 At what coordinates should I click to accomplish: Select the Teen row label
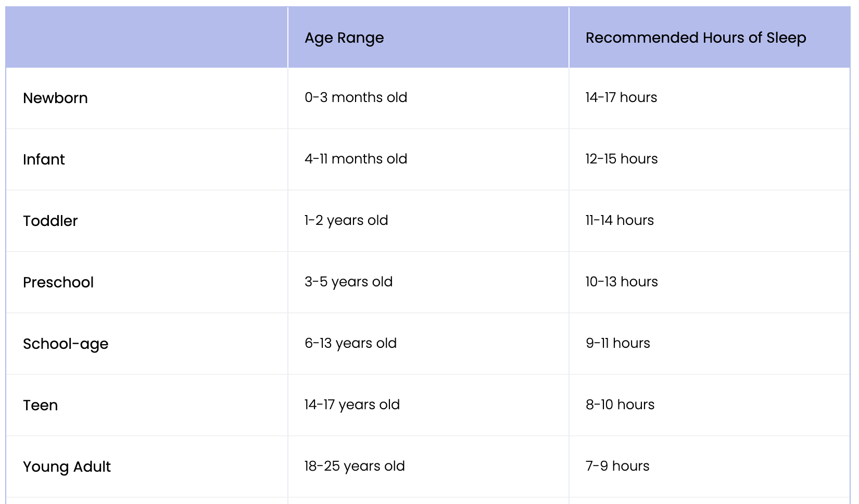tap(40, 405)
